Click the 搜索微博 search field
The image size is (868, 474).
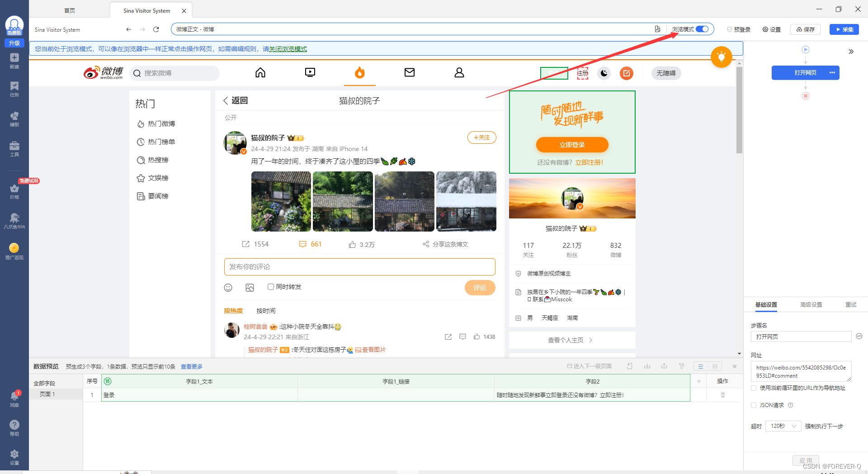click(x=175, y=73)
